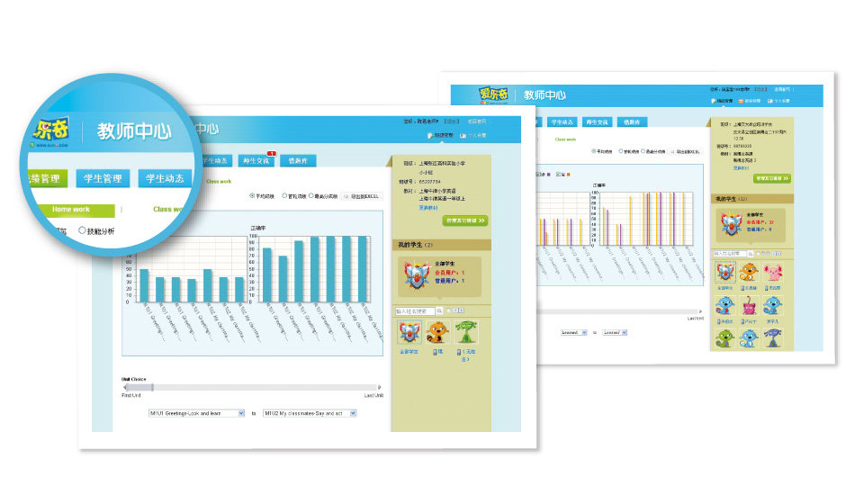Open the 'M1U2 My classmates-Say and act' dropdown
Viewport: 864px width, 504px height.
click(x=310, y=413)
